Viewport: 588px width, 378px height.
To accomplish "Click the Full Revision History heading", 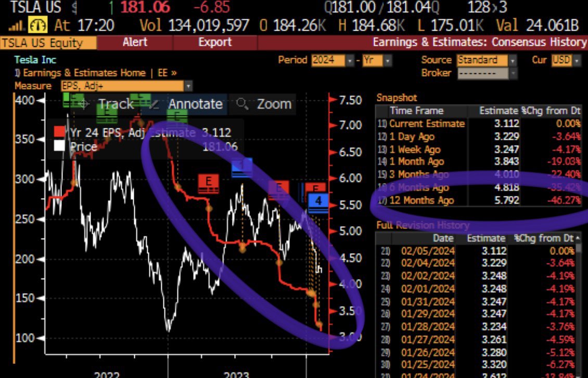I will point(423,225).
